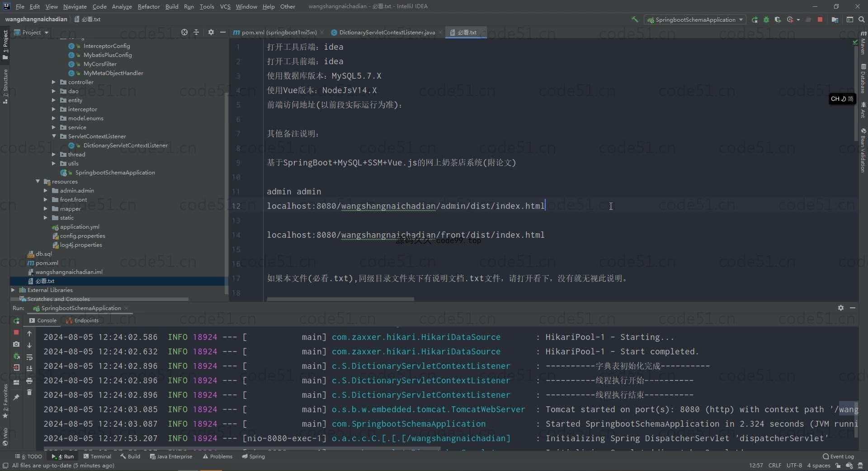This screenshot has height=471, width=868.
Task: Open the Terminal tool window
Action: point(97,457)
